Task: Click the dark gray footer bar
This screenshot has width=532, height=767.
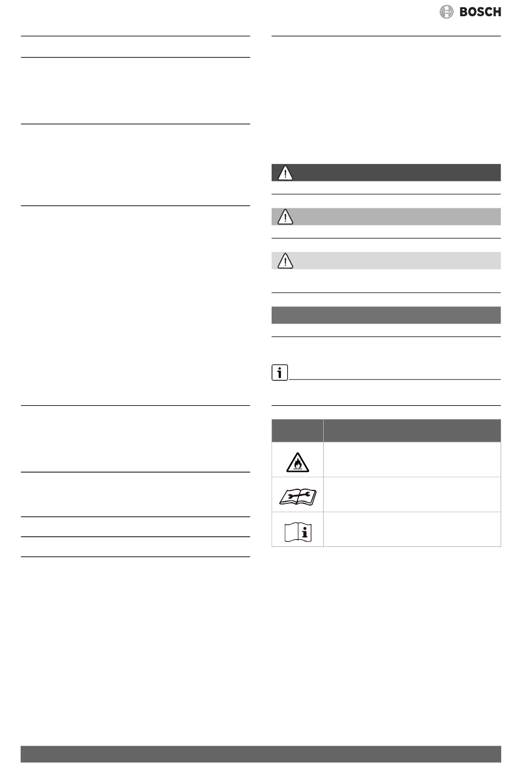Action: click(x=261, y=754)
